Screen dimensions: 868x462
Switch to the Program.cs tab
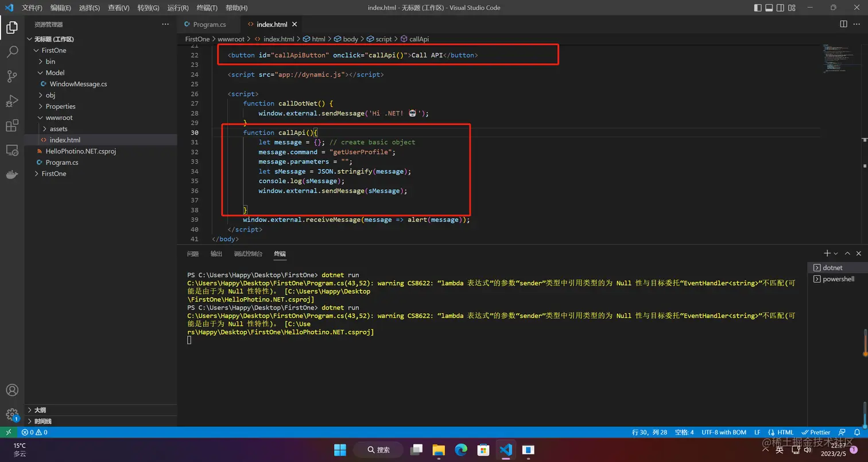pos(209,25)
